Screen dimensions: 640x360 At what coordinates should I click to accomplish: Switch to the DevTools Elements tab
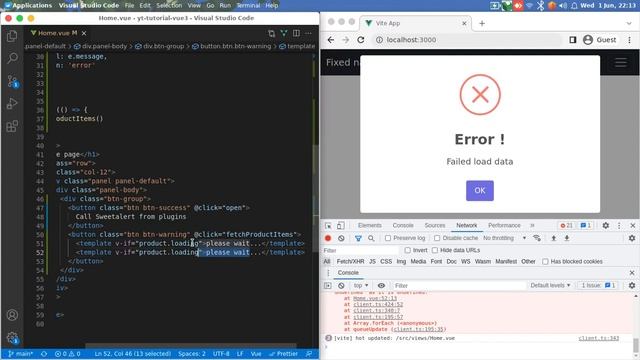369,225
